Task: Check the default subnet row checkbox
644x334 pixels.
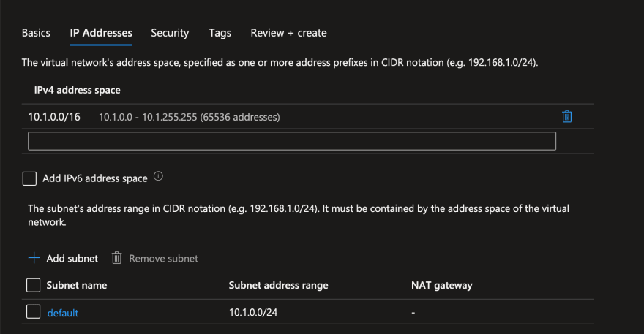Action: click(x=33, y=312)
